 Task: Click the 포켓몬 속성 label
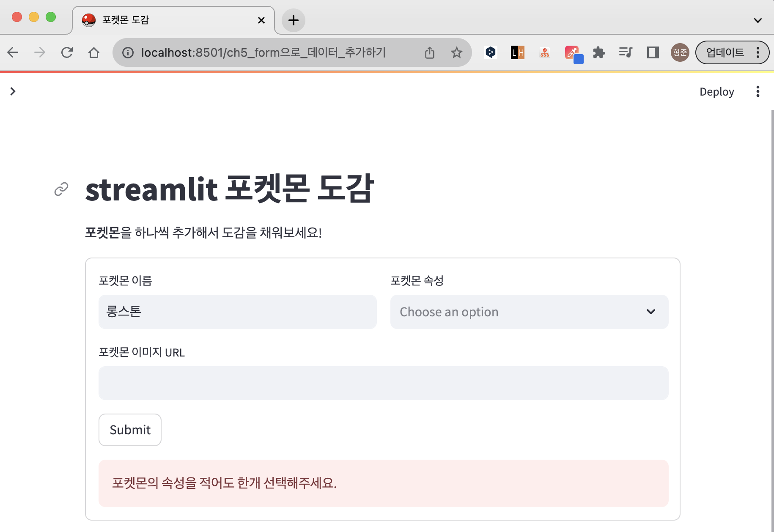click(x=417, y=281)
